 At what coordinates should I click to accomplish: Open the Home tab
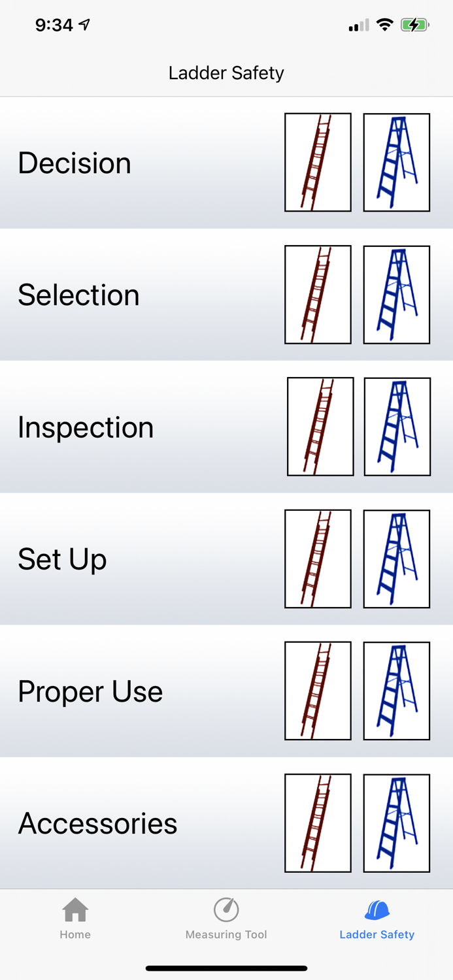click(75, 918)
